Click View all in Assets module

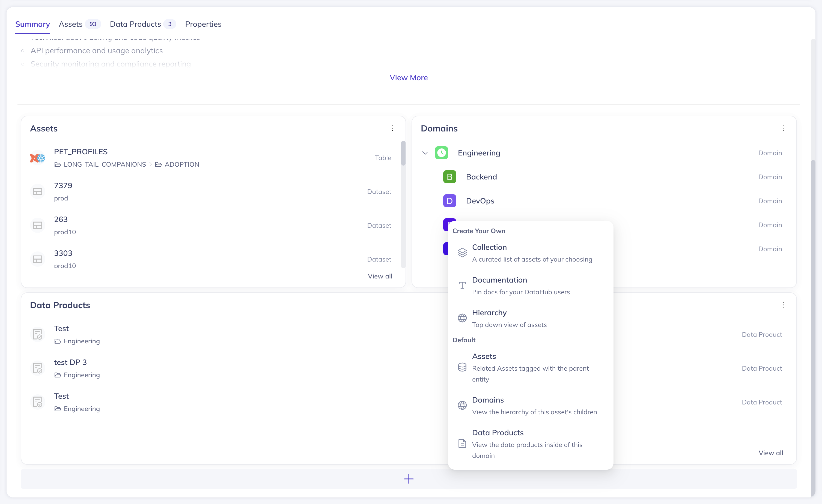tap(380, 276)
